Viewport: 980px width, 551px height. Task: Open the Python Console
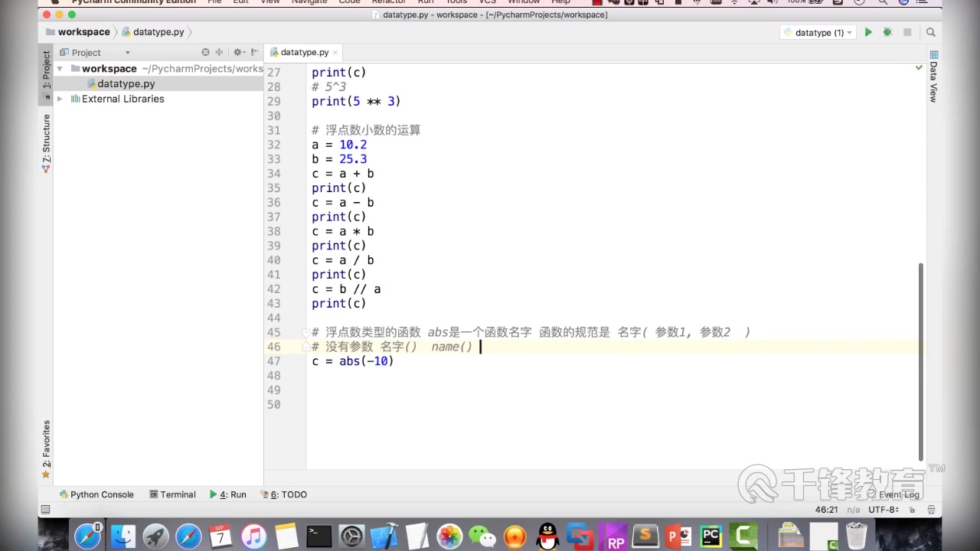(100, 494)
